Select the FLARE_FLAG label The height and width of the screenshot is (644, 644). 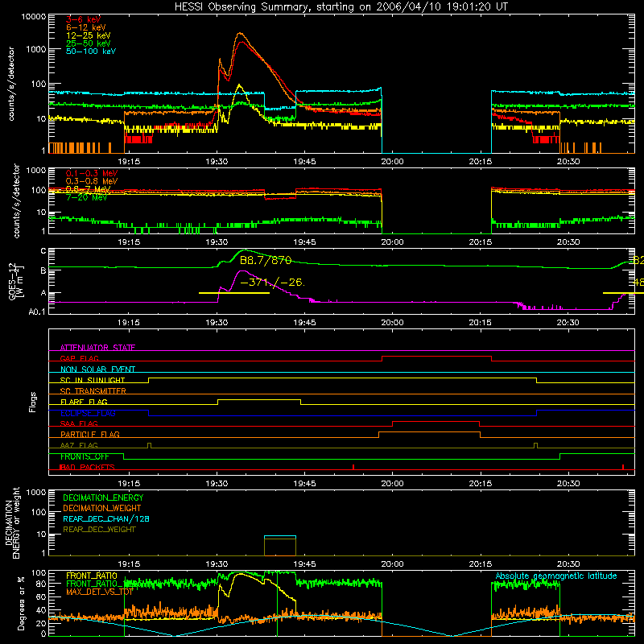coord(84,402)
